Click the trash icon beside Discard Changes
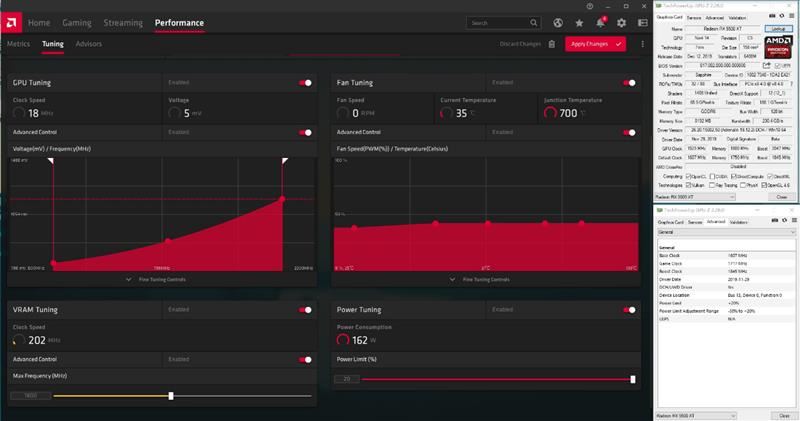Viewport: 800px width, 421px height. (552, 44)
